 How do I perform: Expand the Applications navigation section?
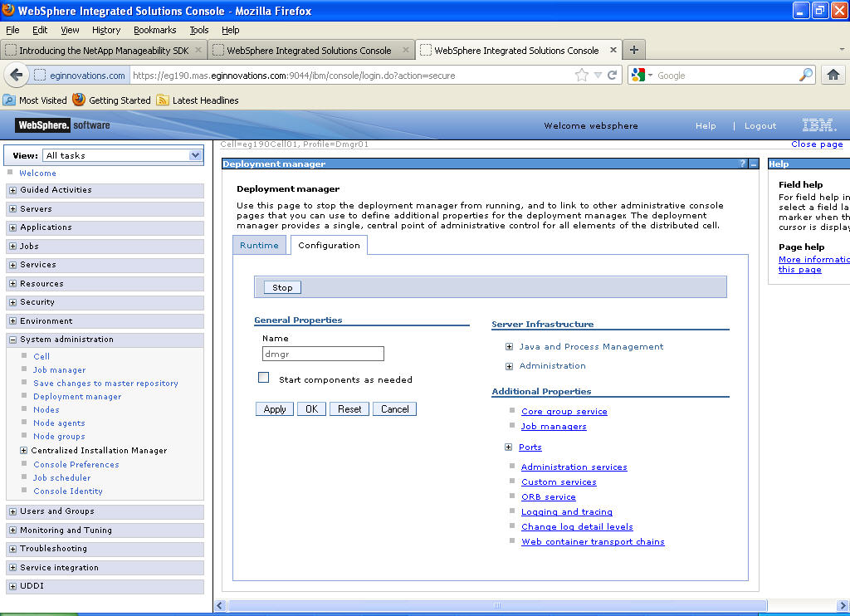tap(13, 227)
